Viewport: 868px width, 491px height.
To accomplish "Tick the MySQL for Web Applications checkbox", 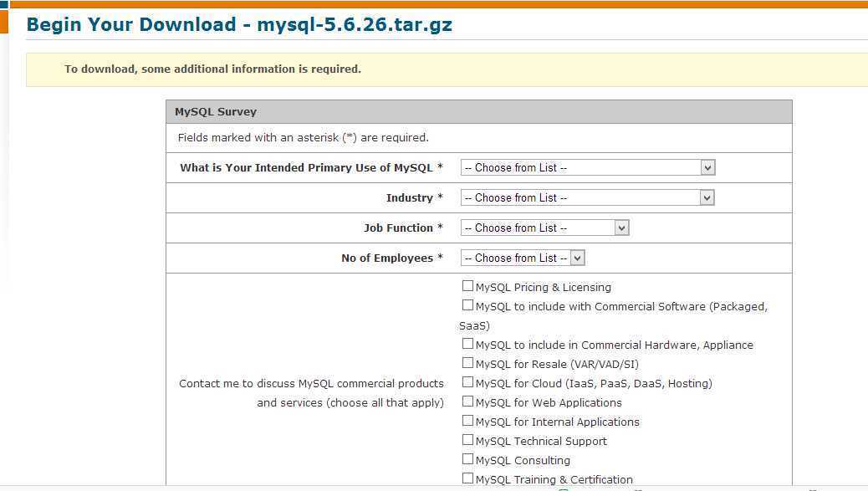I will 468,401.
